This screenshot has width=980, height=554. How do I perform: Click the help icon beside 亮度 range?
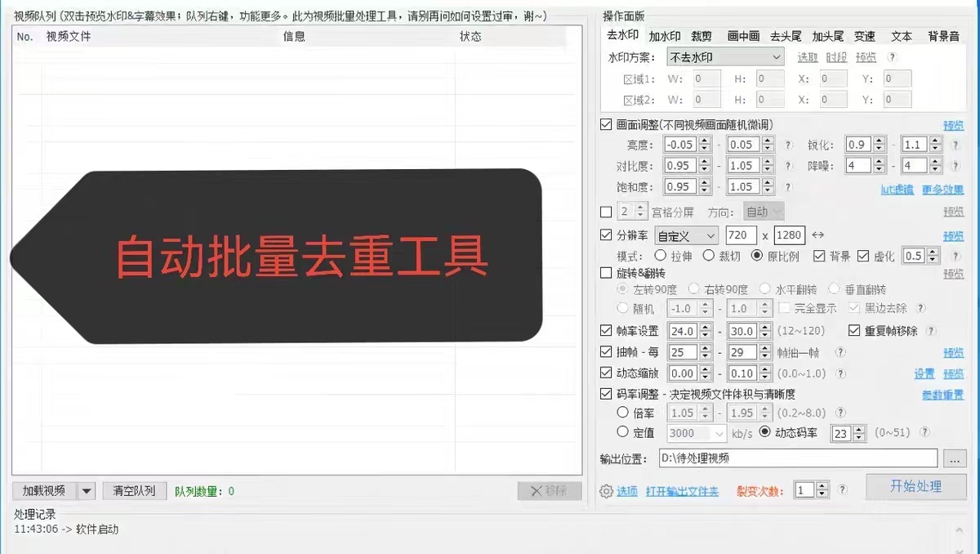click(x=789, y=145)
